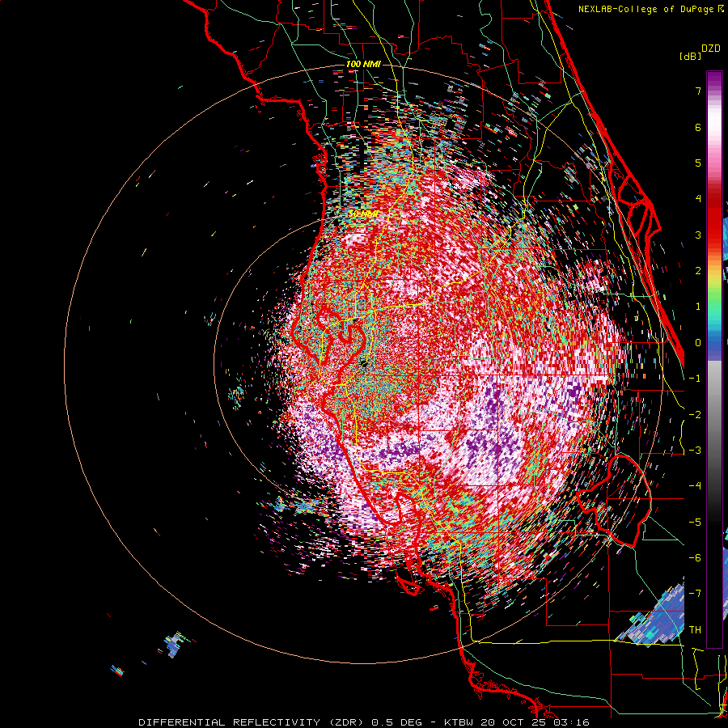The height and width of the screenshot is (728, 728).
Task: Click the DZD product label
Action: pos(711,49)
